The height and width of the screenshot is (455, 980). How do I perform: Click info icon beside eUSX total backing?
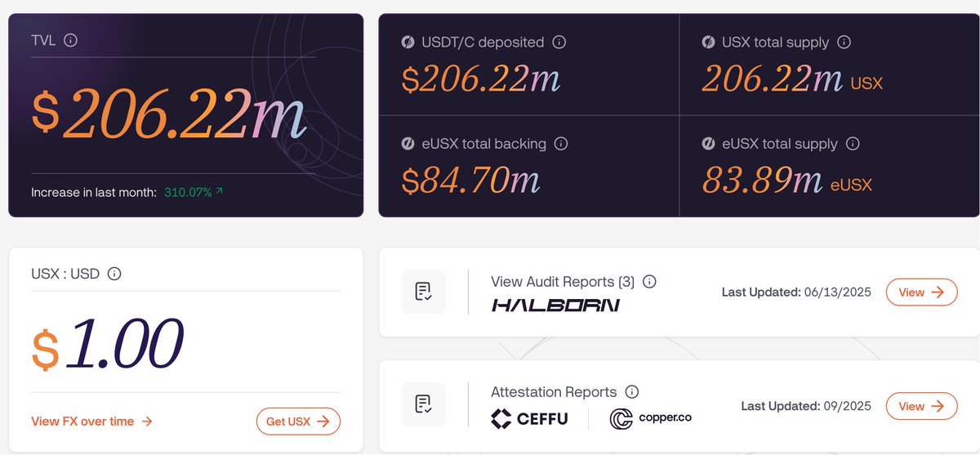pyautogui.click(x=561, y=144)
